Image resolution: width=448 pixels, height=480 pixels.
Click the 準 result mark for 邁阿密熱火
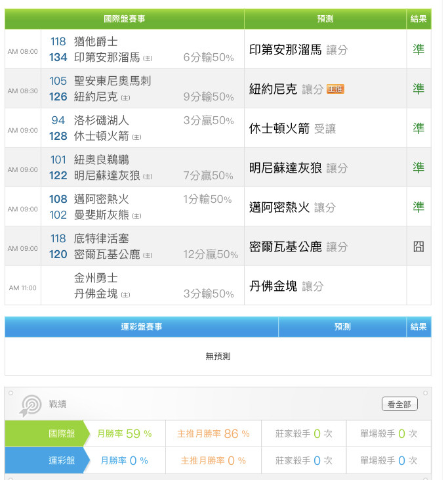pyautogui.click(x=418, y=207)
